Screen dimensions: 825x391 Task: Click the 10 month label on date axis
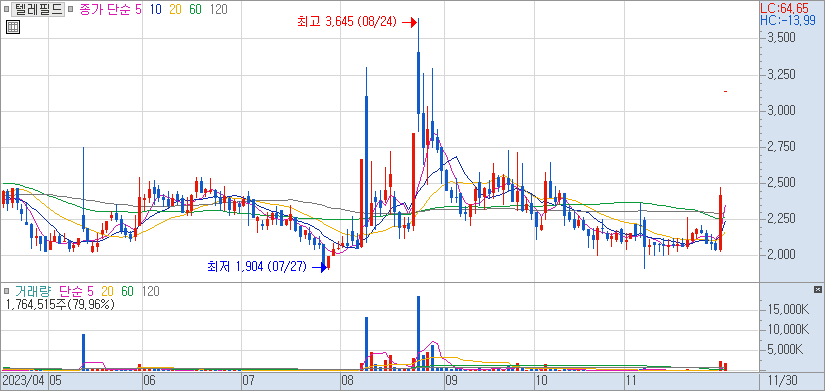coord(541,379)
